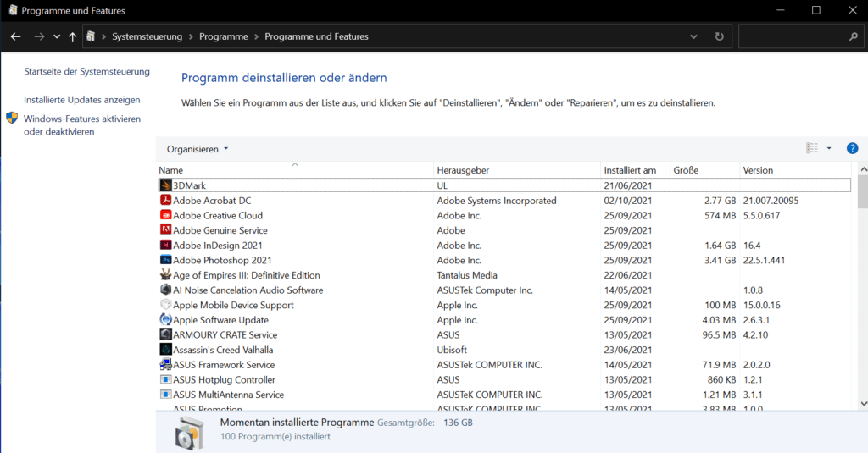Click the Adobe Photoshop 2021 icon
868x453 pixels.
tap(166, 261)
